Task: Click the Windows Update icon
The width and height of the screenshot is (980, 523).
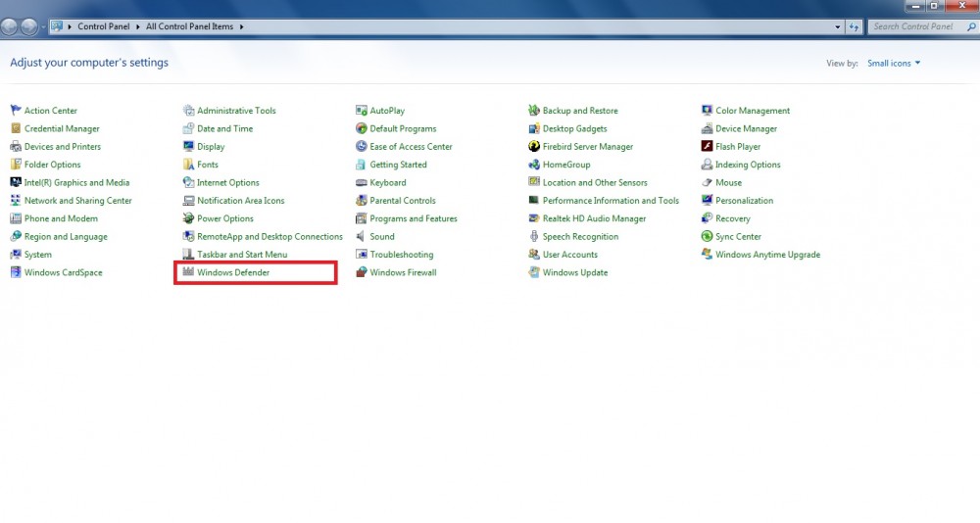Action: 534,272
